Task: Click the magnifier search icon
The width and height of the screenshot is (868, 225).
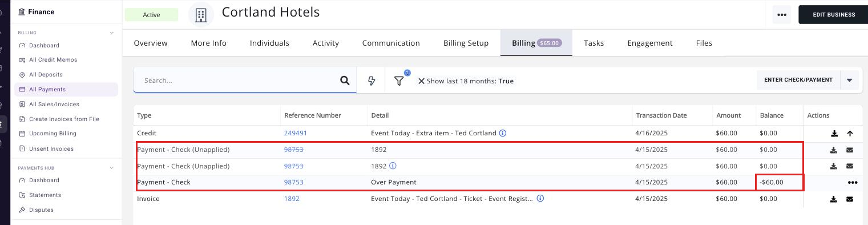Action: coord(345,81)
